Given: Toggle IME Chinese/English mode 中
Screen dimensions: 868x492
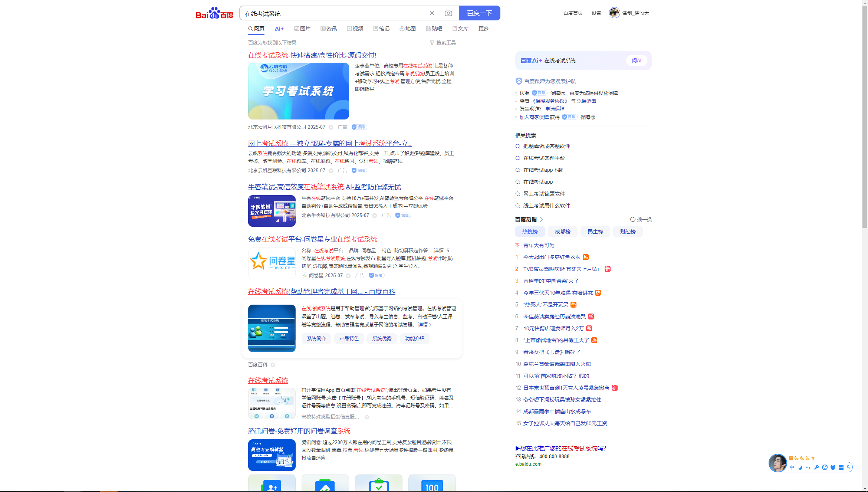Looking at the screenshot, I should [792, 468].
